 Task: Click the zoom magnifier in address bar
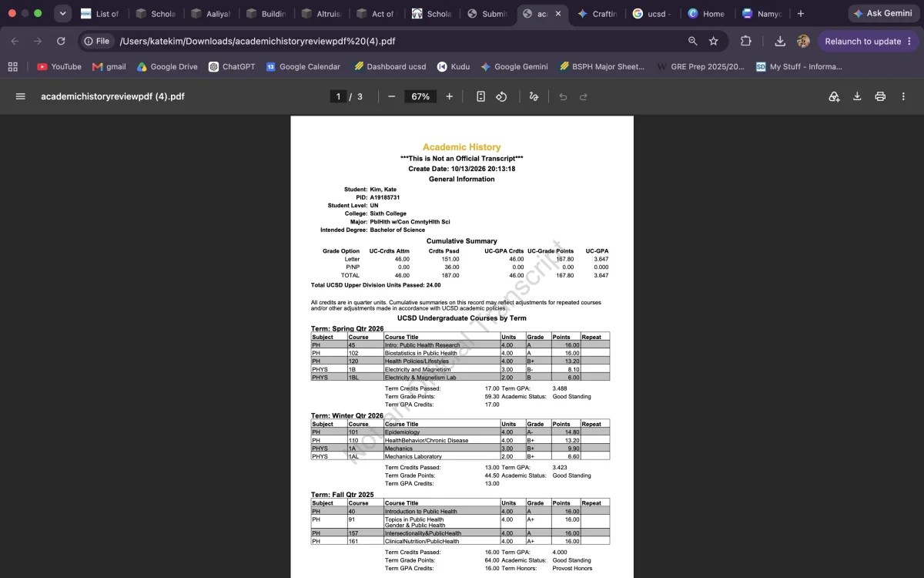coord(693,41)
